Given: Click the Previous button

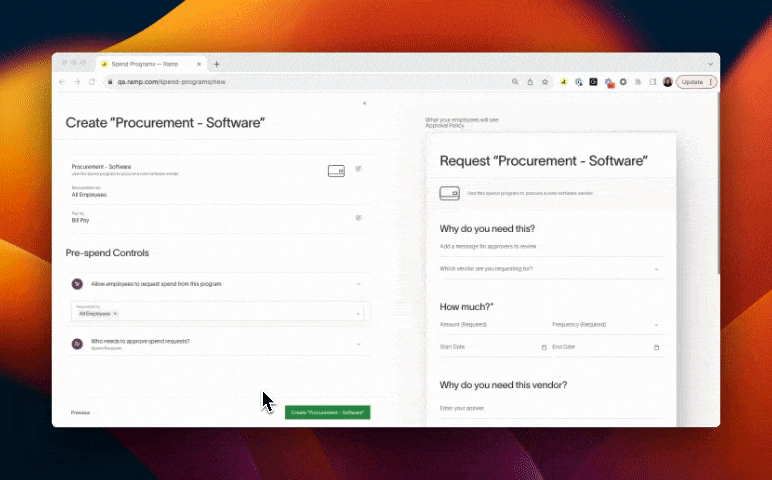Looking at the screenshot, I should coord(80,413).
